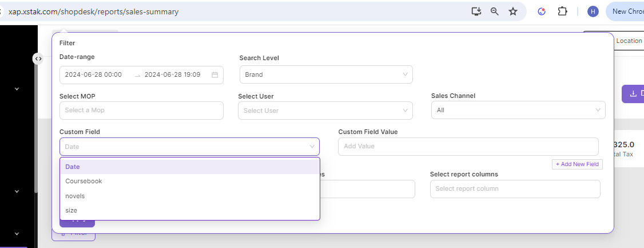The image size is (644, 248).
Task: Open the Sales Channel All dropdown
Action: (x=518, y=111)
